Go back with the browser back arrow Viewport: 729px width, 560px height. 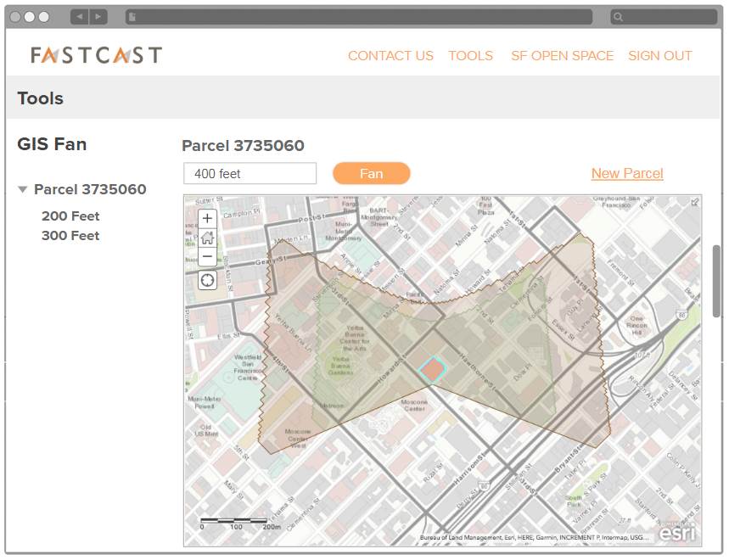pos(80,17)
